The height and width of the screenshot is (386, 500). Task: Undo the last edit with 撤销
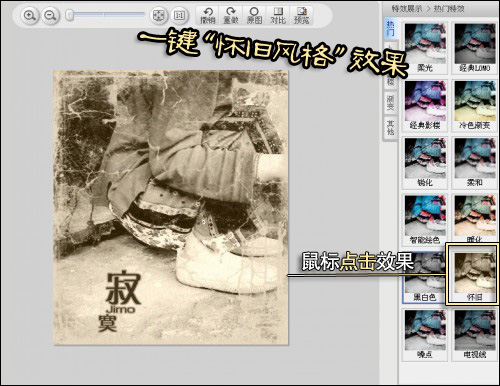tap(208, 16)
